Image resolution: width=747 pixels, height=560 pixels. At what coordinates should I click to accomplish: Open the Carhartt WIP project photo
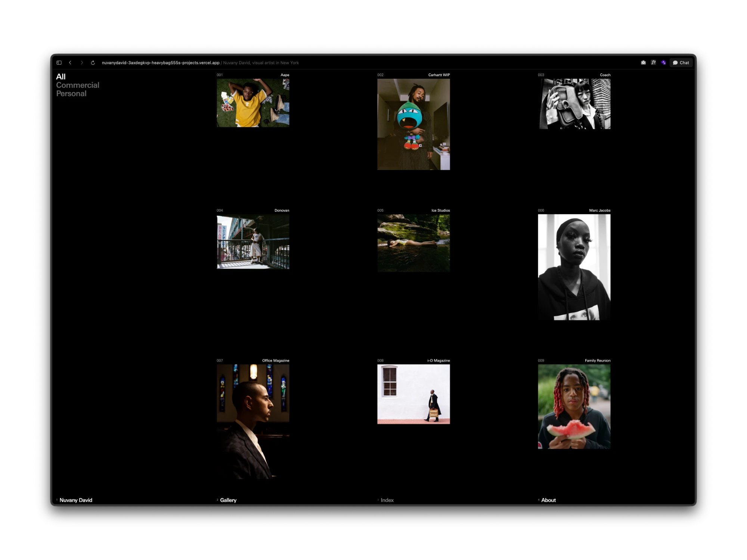[413, 124]
